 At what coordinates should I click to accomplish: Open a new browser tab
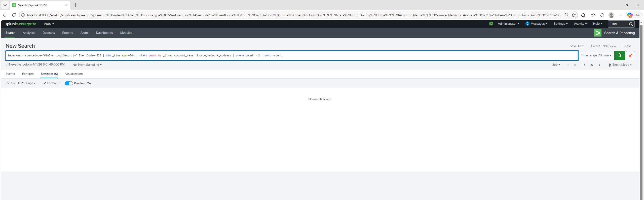[75, 5]
